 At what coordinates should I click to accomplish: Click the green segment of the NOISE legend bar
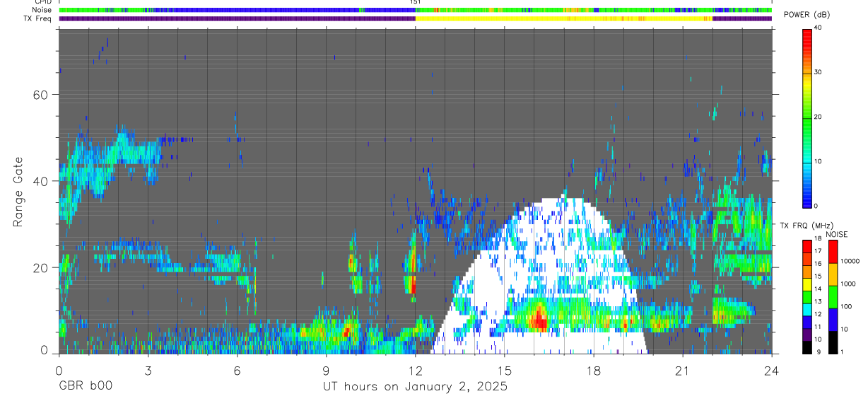[833, 297]
